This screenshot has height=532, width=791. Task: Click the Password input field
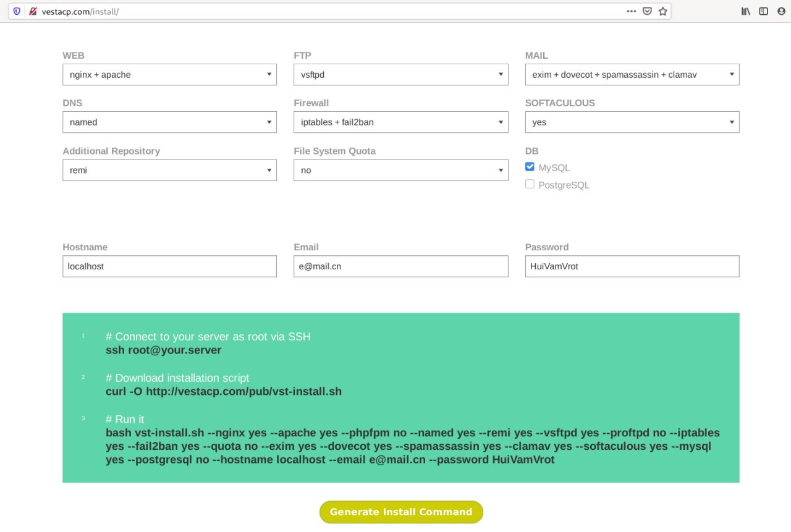[x=632, y=266]
